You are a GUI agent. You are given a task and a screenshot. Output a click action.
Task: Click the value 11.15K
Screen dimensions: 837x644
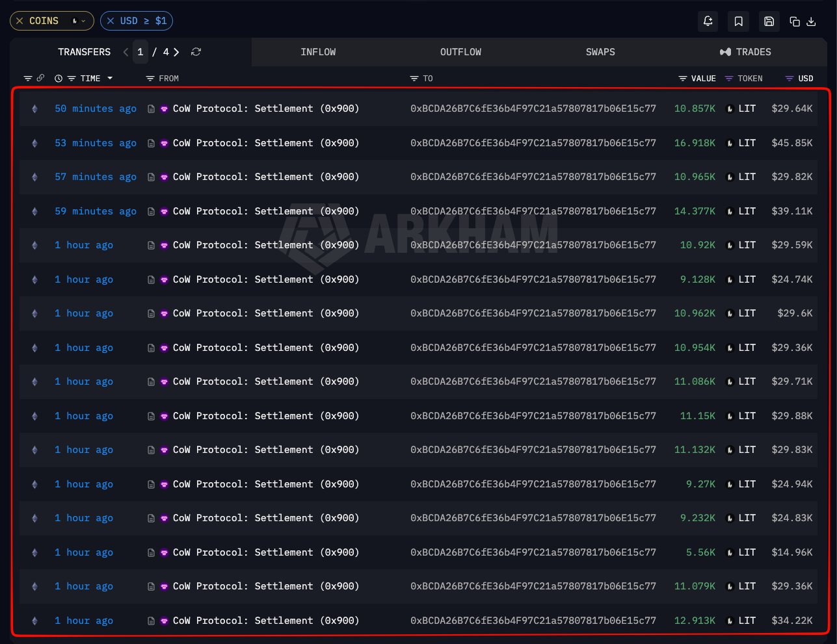(698, 416)
